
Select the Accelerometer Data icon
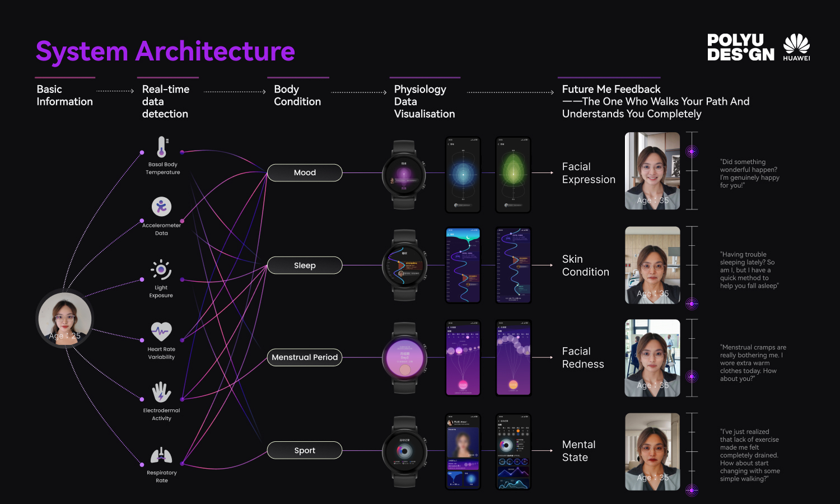(161, 207)
